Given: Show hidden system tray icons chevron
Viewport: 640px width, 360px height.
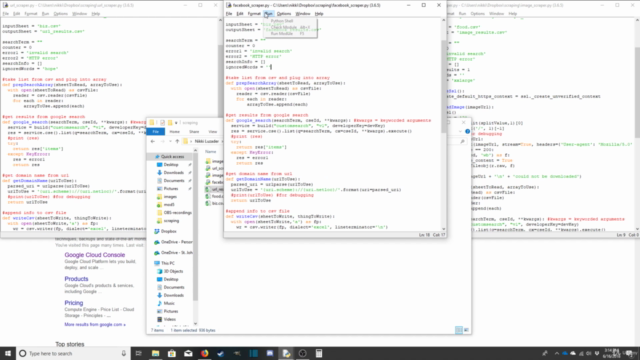Looking at the screenshot, I should pyautogui.click(x=556, y=353).
